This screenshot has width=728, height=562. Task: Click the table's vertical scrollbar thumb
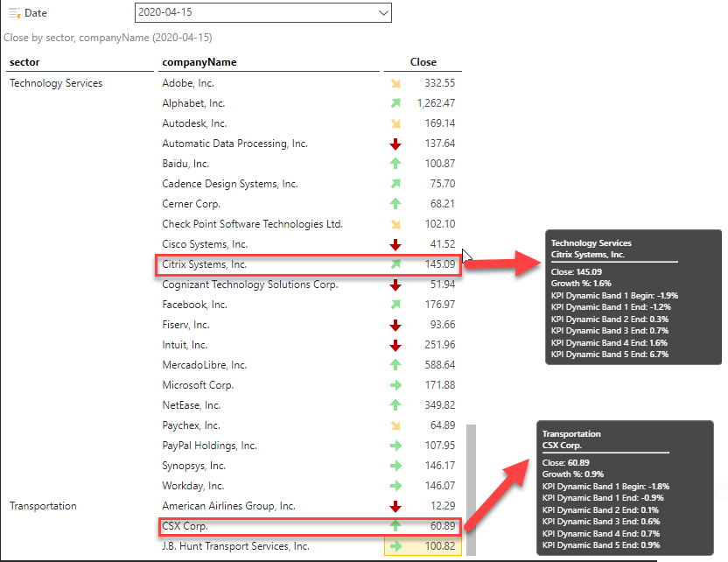pyautogui.click(x=471, y=489)
